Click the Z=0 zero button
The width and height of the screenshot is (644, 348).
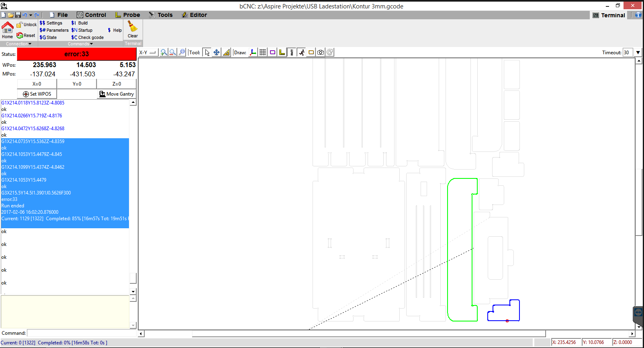pos(117,84)
